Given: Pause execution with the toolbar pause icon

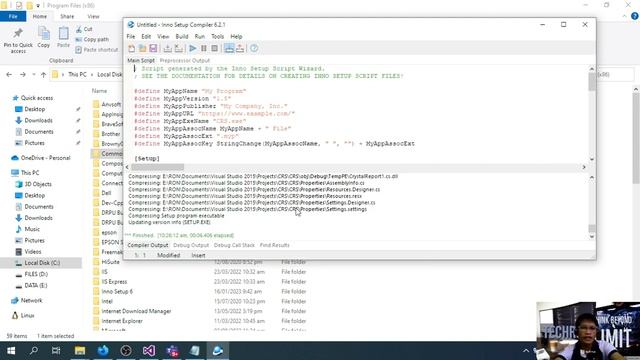Looking at the screenshot, I should coord(204,49).
